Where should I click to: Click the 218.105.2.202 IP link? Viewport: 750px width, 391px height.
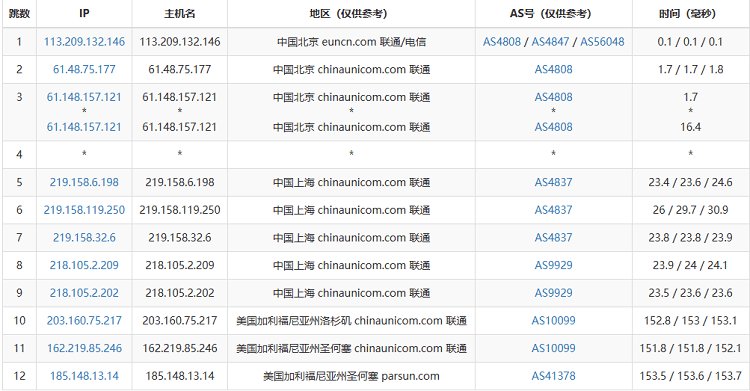click(x=84, y=293)
